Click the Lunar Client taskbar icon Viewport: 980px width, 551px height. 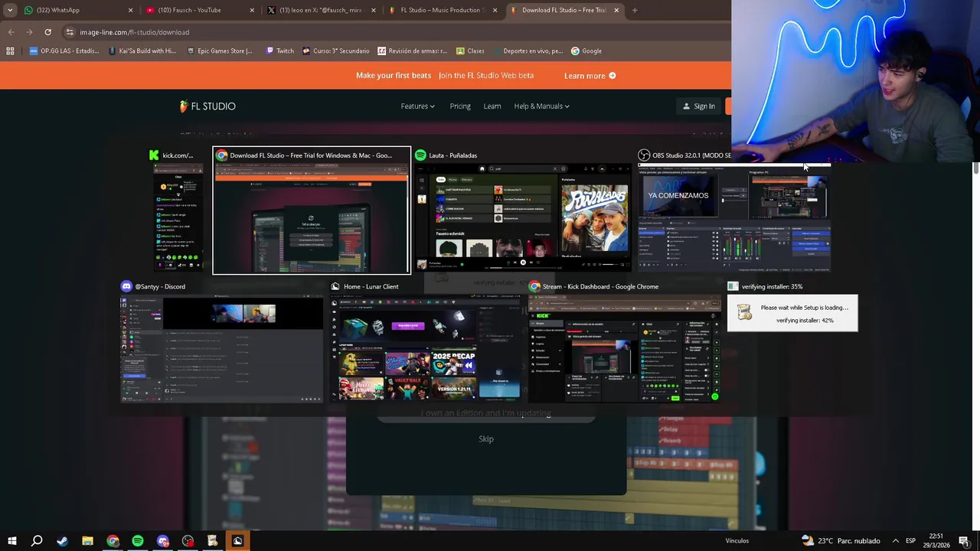point(237,541)
